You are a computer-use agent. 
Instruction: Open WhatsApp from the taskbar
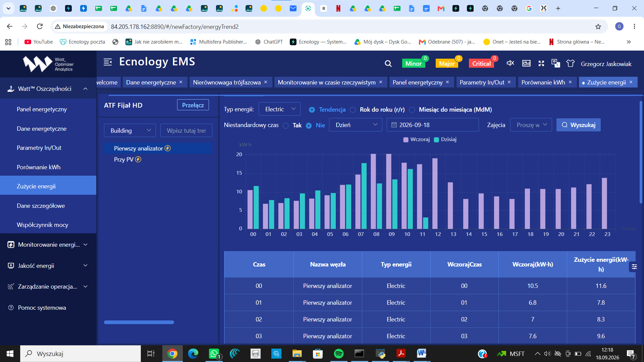tap(214, 354)
